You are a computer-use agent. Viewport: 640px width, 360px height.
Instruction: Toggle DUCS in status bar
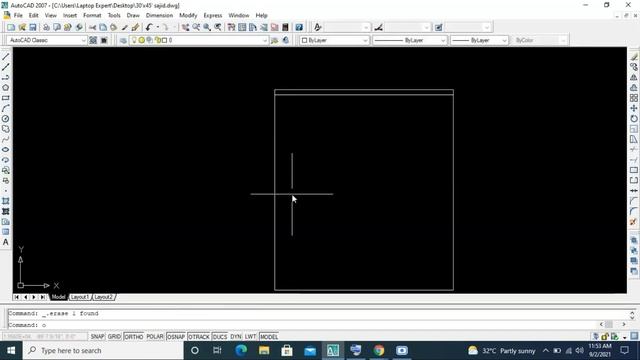coord(220,337)
